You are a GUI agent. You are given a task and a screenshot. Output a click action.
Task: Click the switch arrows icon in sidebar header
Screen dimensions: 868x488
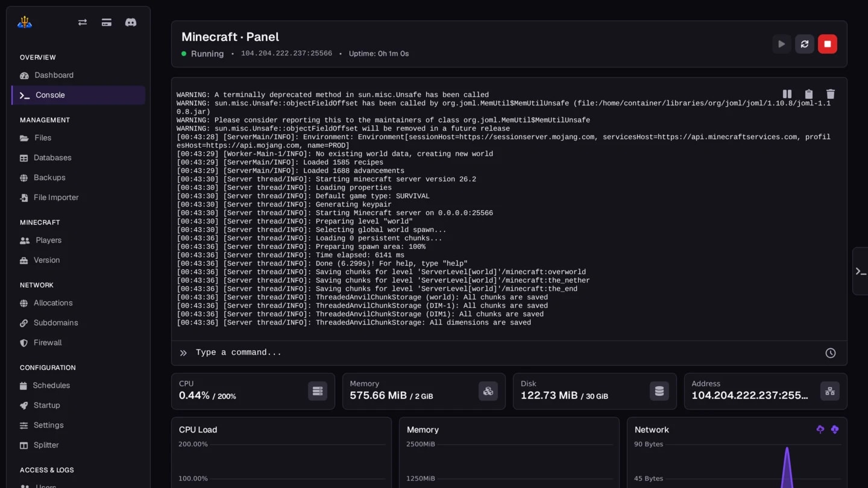[83, 22]
